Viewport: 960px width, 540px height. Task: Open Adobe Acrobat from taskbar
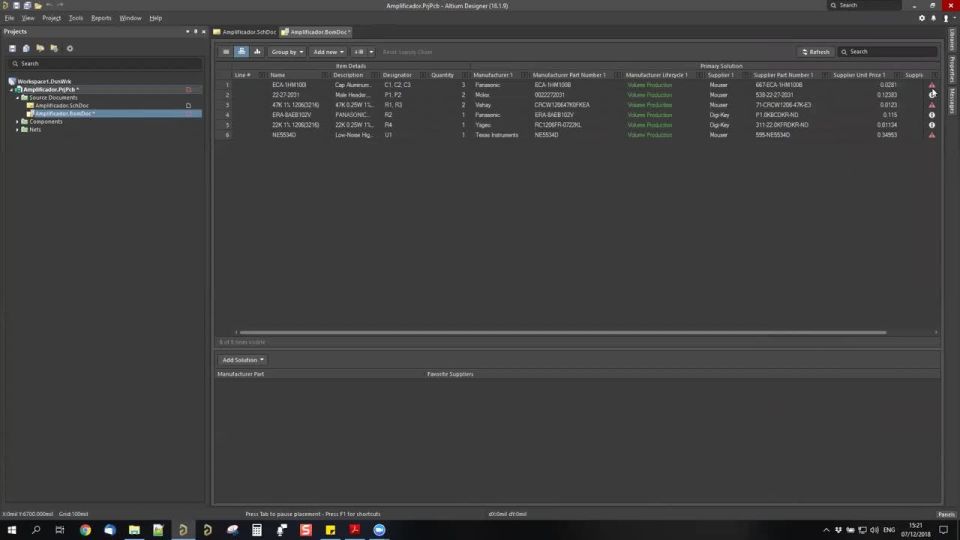pos(354,530)
